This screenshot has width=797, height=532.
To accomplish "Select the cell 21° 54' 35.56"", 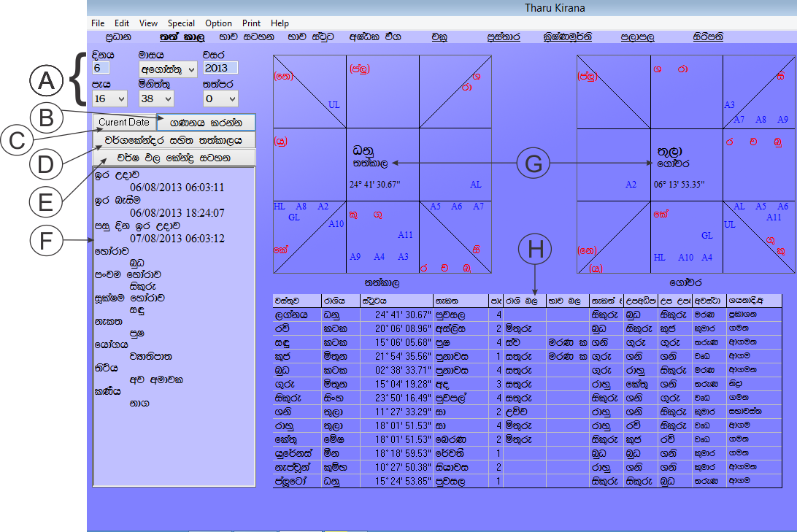I will click(396, 356).
